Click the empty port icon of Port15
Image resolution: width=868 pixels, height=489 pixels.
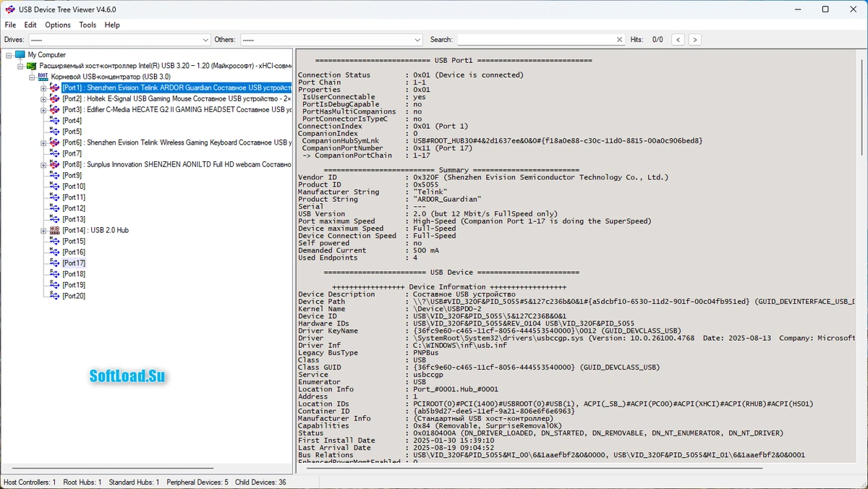point(55,241)
